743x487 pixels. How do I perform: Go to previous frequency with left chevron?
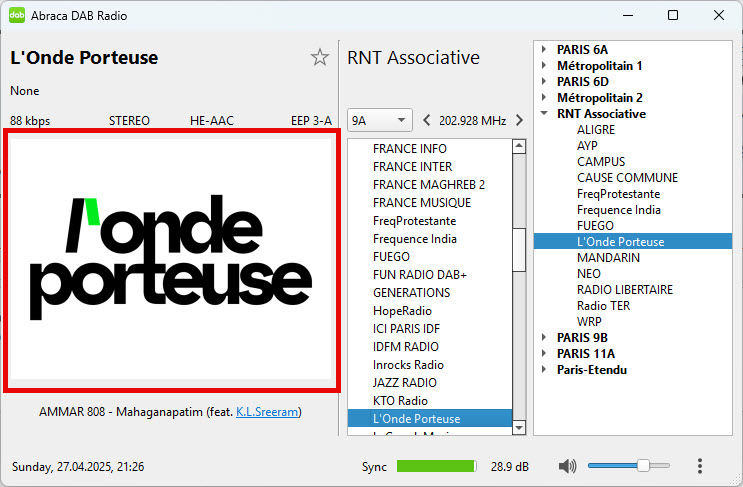pos(426,120)
